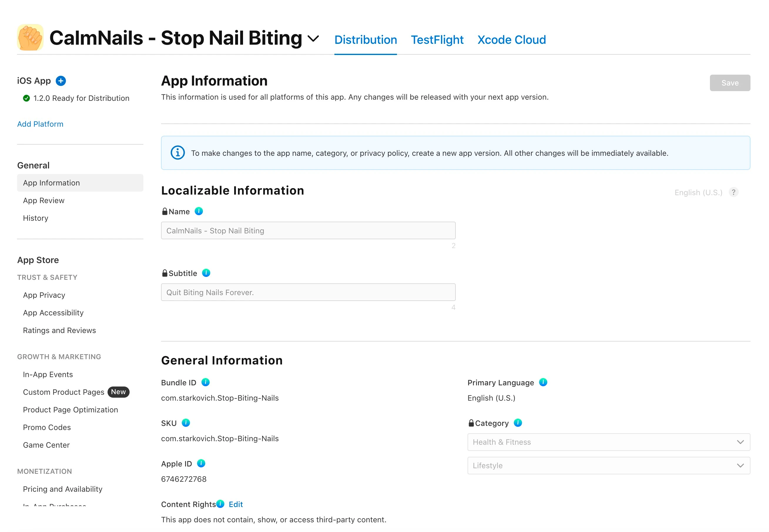Open App Privacy section
This screenshot has height=532, width=769.
click(44, 295)
